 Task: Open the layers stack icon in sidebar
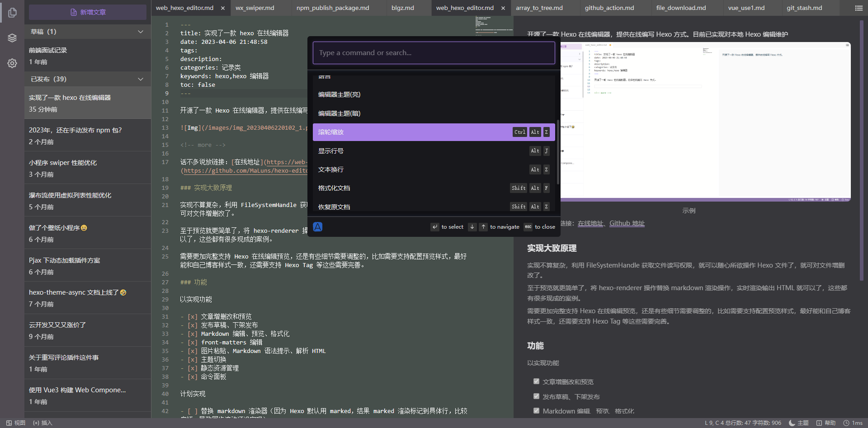click(12, 38)
